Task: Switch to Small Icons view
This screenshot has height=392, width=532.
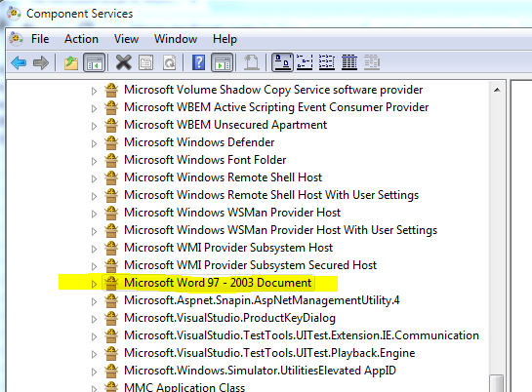Action: (305, 62)
